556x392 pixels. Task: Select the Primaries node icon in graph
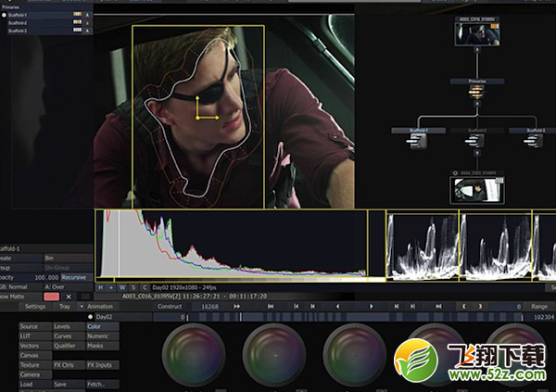(477, 93)
